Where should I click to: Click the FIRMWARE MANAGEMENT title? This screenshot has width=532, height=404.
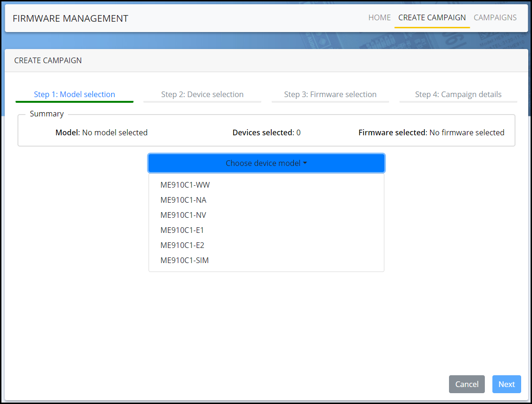(x=71, y=18)
